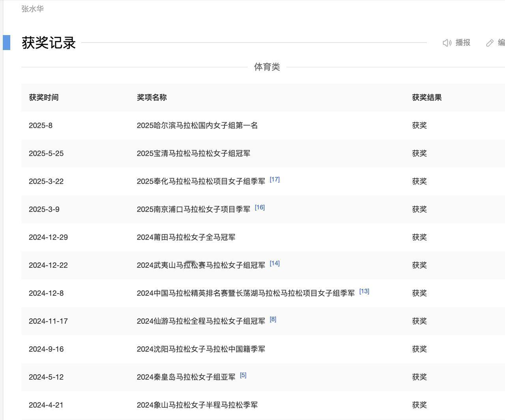Select date cell 2024-9-16

pyautogui.click(x=46, y=349)
